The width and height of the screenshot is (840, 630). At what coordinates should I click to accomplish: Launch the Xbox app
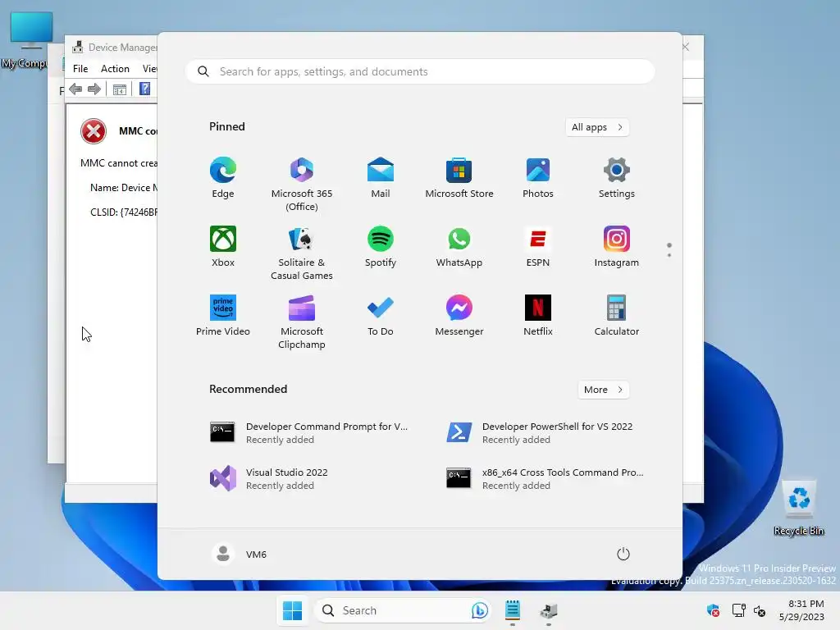tap(223, 246)
